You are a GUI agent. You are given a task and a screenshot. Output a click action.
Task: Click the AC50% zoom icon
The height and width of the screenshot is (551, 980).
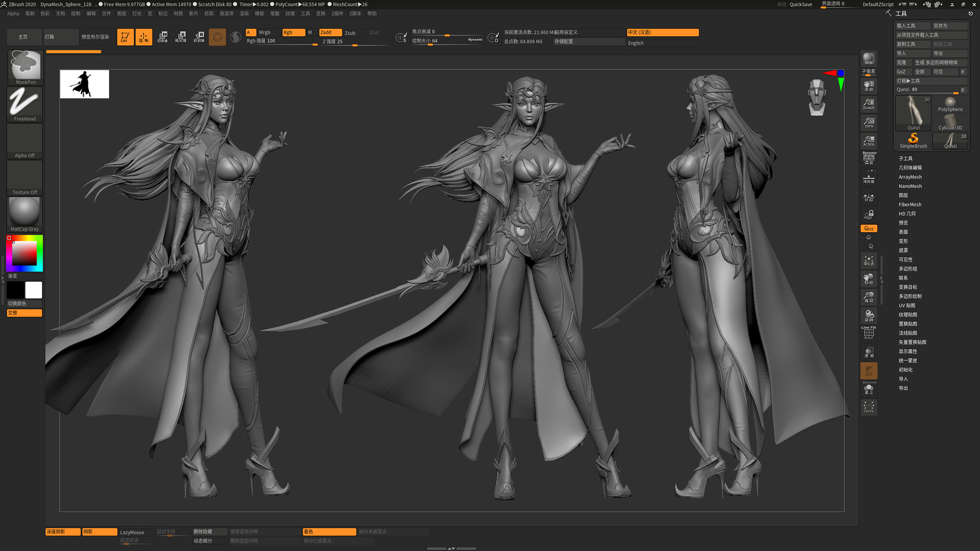click(868, 141)
